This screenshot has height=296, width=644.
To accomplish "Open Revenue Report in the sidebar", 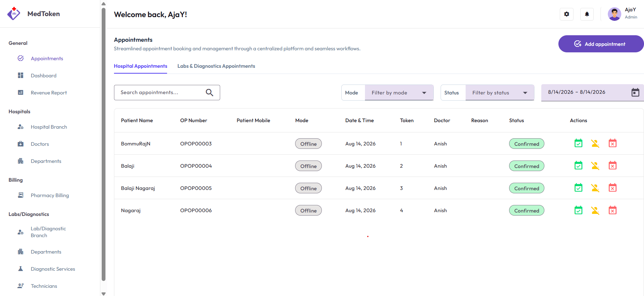I will (49, 93).
